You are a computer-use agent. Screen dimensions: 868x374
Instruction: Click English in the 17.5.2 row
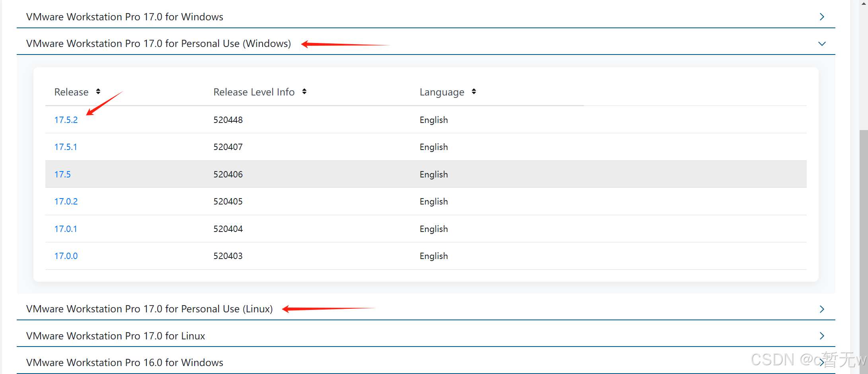[434, 120]
